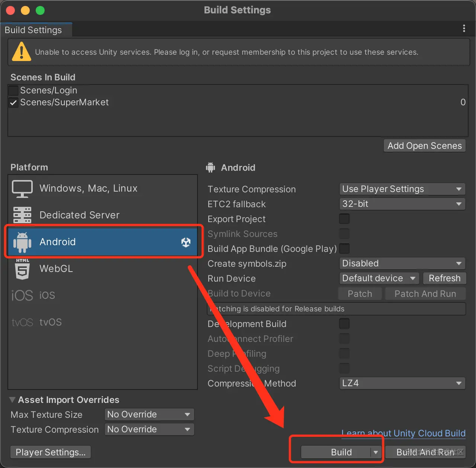
Task: Select Scenes/SuperMarket scene row text
Action: point(64,102)
